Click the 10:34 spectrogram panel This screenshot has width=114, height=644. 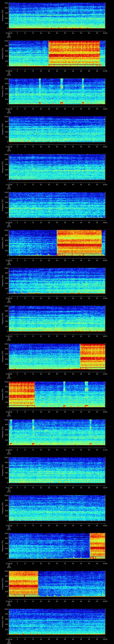pos(57,205)
